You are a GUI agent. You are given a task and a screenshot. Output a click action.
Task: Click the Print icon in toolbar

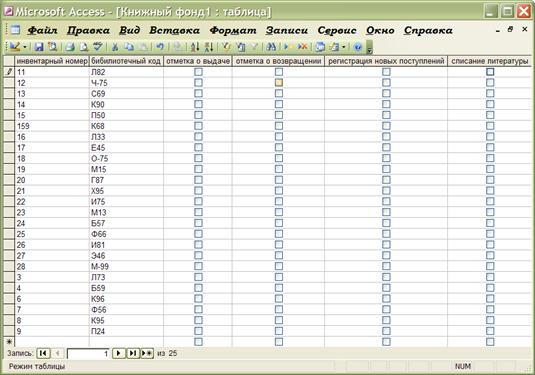click(70, 47)
